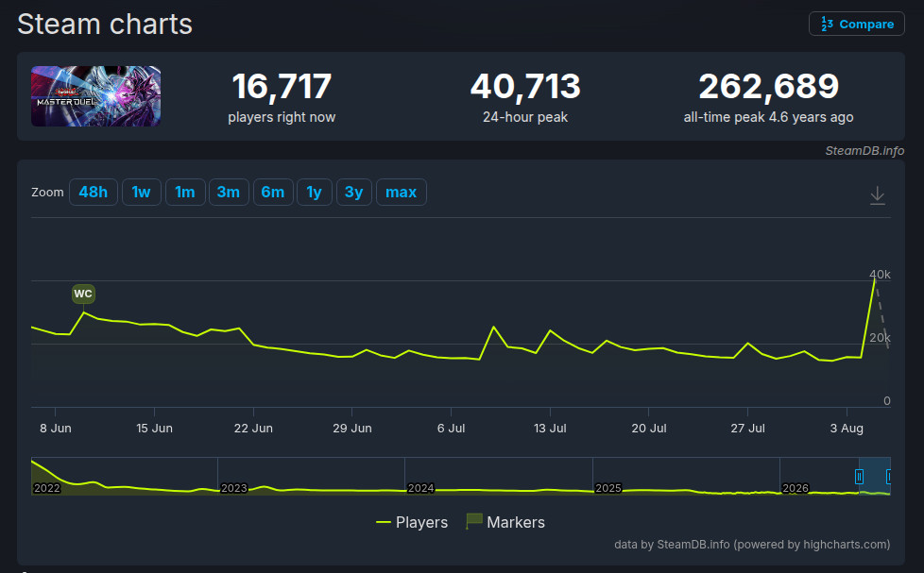Toggle the Markers series in legend

(x=505, y=522)
